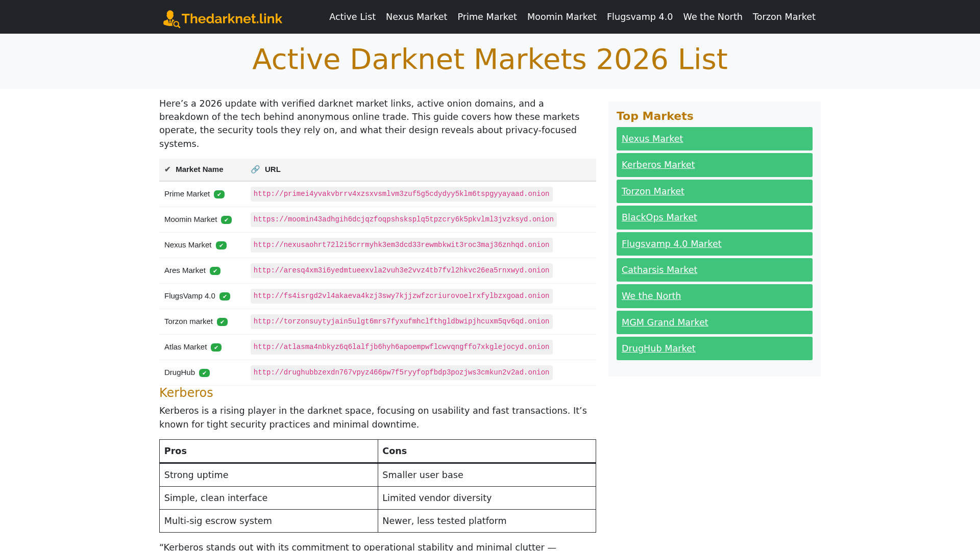Click the "Prime Market" name in the table
Image resolution: width=980 pixels, height=551 pixels.
[187, 194]
